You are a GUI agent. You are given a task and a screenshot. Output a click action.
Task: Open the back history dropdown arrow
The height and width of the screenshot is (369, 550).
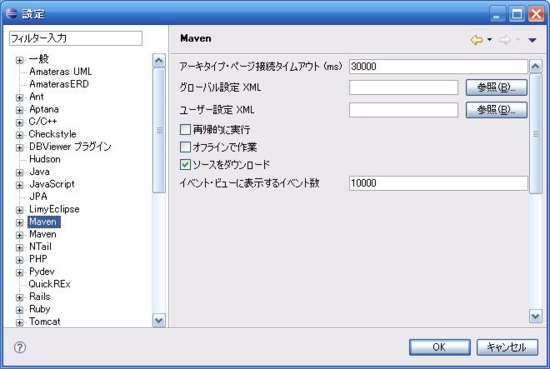click(490, 40)
